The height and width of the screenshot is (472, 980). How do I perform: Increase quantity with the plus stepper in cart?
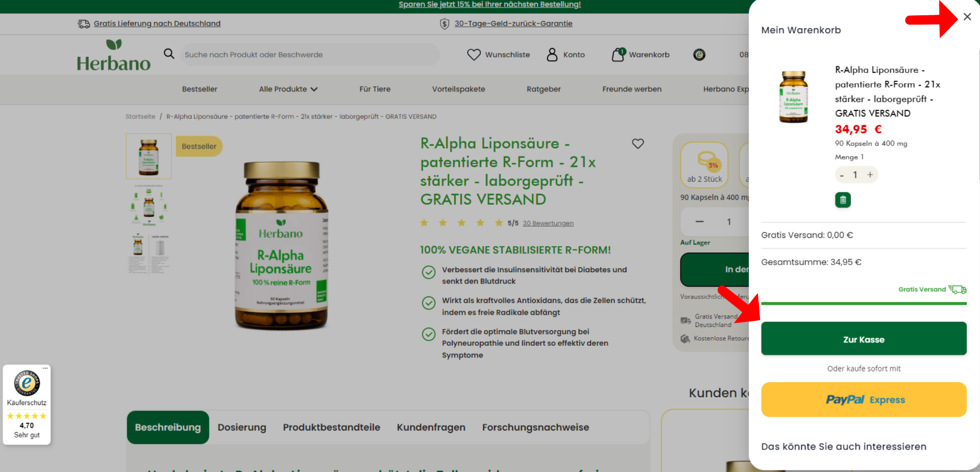pyautogui.click(x=870, y=175)
